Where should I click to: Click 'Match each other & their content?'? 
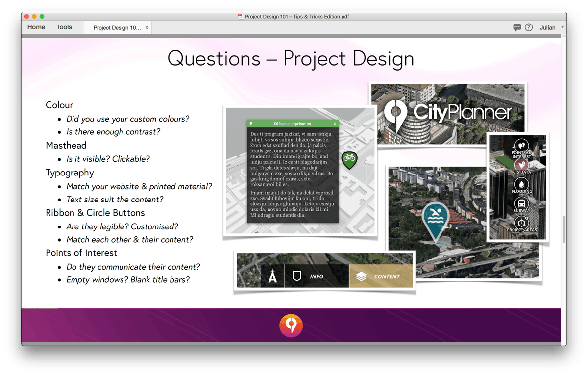point(130,240)
